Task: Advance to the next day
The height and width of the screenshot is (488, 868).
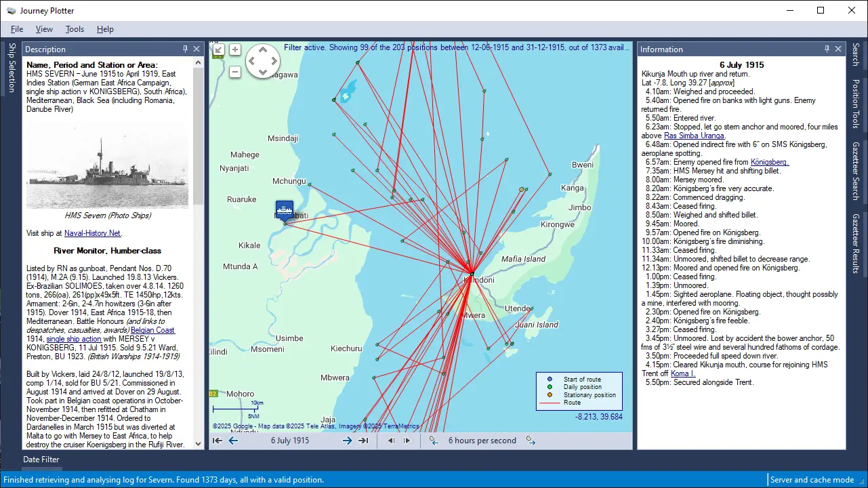Action: 347,441
